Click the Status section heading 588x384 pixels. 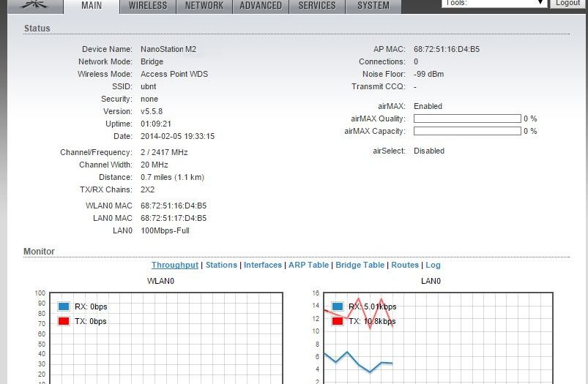point(37,28)
